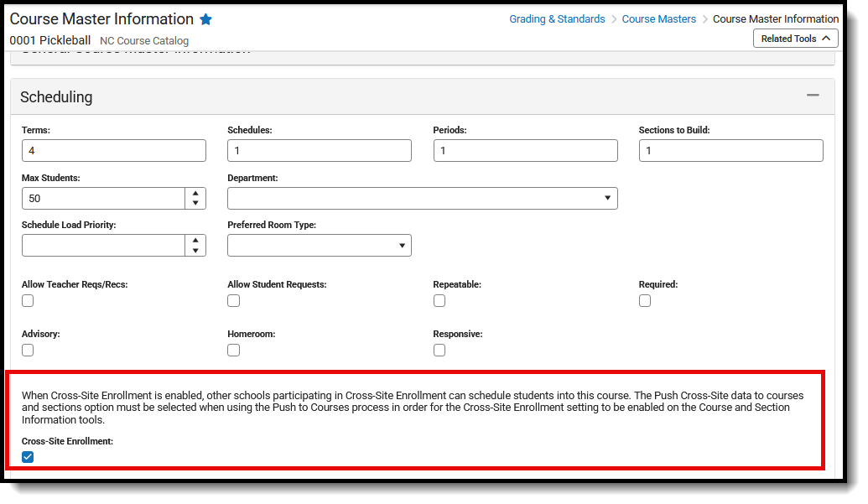The image size is (868, 504).
Task: Navigate to Course Masters via breadcrumb
Action: coord(659,18)
